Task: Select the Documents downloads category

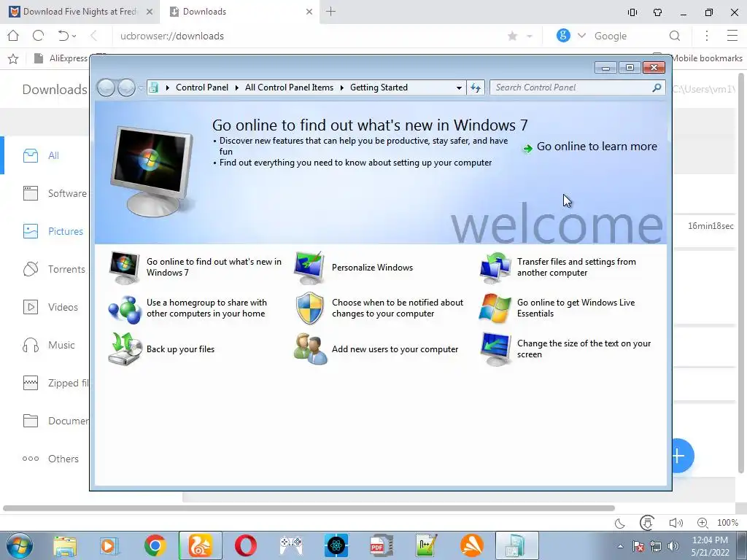Action: pos(55,421)
